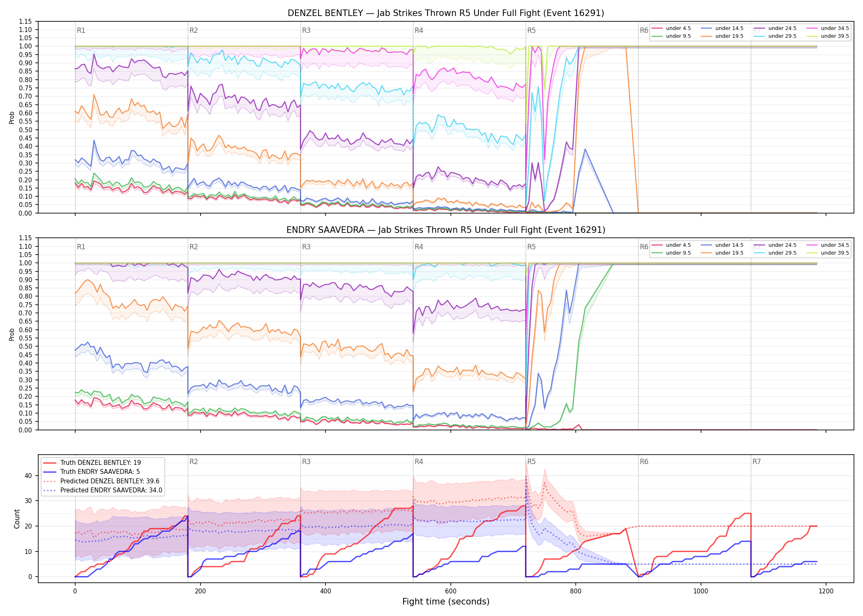The image size is (863, 616).
Task: Select 'under 4.5' label in Saavedra chart legend
Action: (x=678, y=245)
